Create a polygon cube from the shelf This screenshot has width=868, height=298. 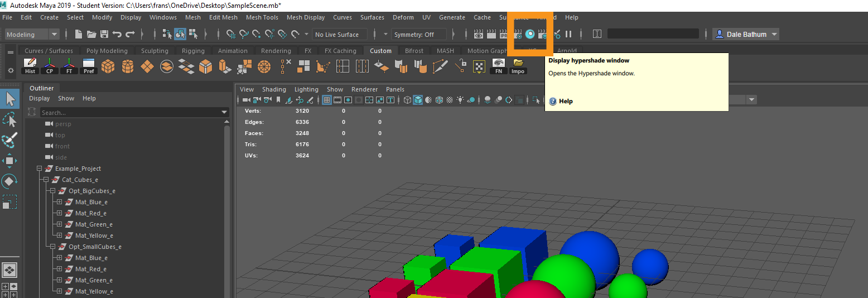tap(108, 66)
